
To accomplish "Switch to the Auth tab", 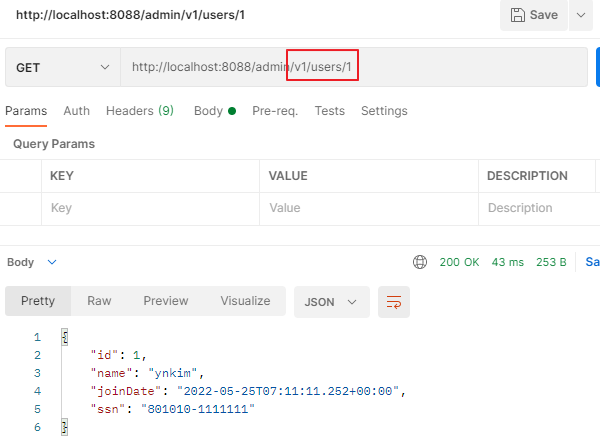I will [x=77, y=111].
